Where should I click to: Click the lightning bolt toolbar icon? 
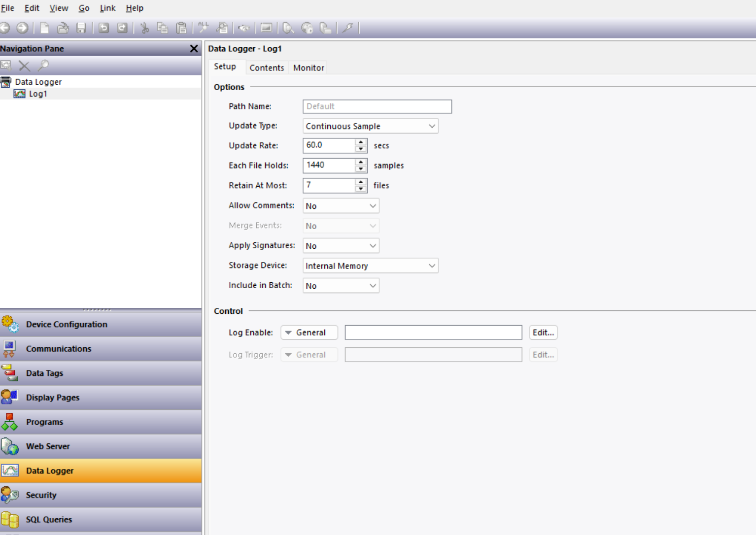pyautogui.click(x=348, y=28)
